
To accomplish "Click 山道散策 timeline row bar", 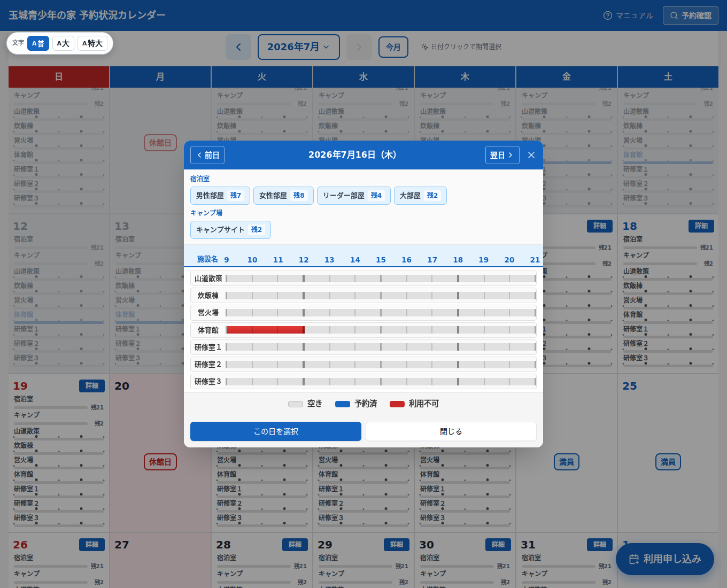I will (x=381, y=278).
